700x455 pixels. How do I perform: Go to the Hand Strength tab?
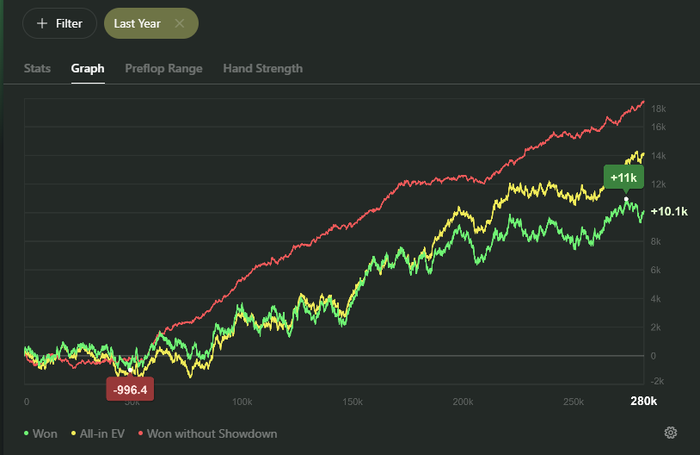(x=263, y=69)
